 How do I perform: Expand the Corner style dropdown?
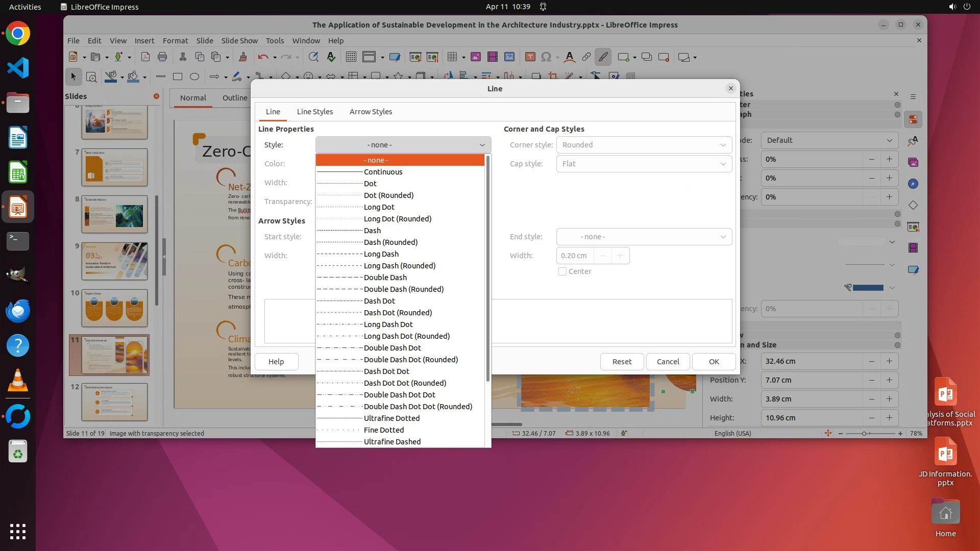[x=644, y=145]
